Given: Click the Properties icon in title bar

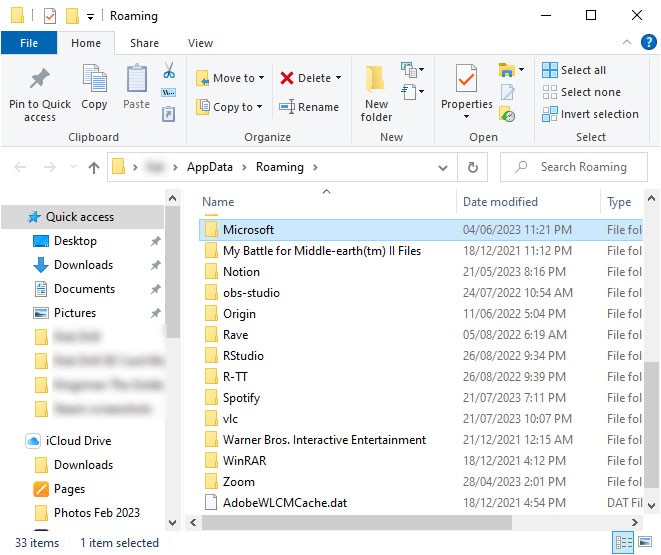Looking at the screenshot, I should pyautogui.click(x=50, y=16).
